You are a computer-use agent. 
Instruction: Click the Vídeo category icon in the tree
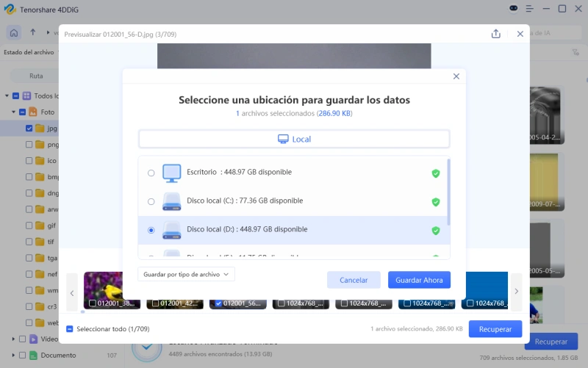(33, 339)
